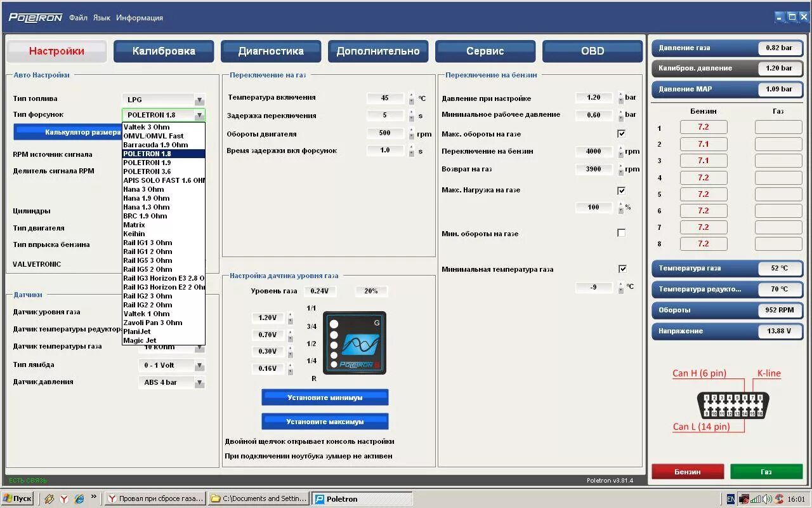Adjust switching delay stepper
This screenshot has width=812, height=508.
(411, 116)
